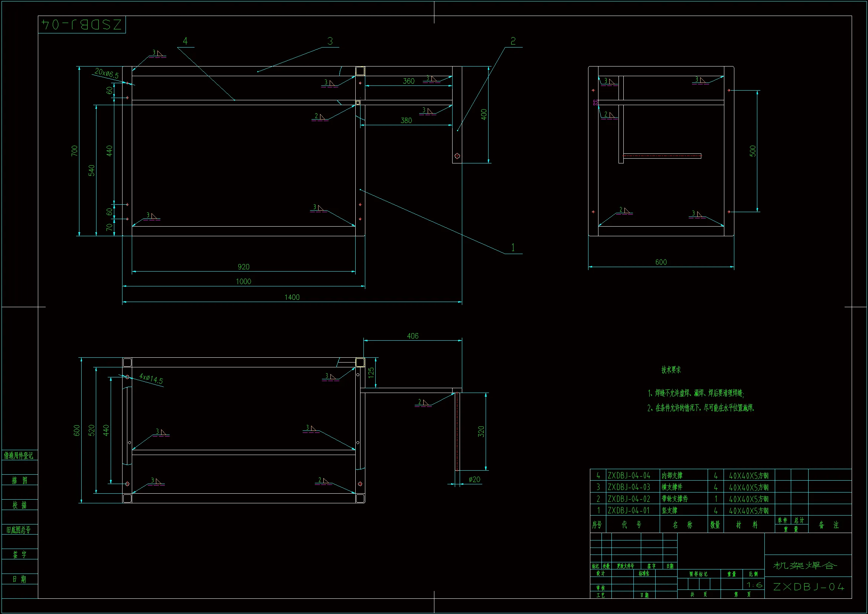This screenshot has width=868, height=614.
Task: Select the ø20 diameter annotation
Action: 474,480
